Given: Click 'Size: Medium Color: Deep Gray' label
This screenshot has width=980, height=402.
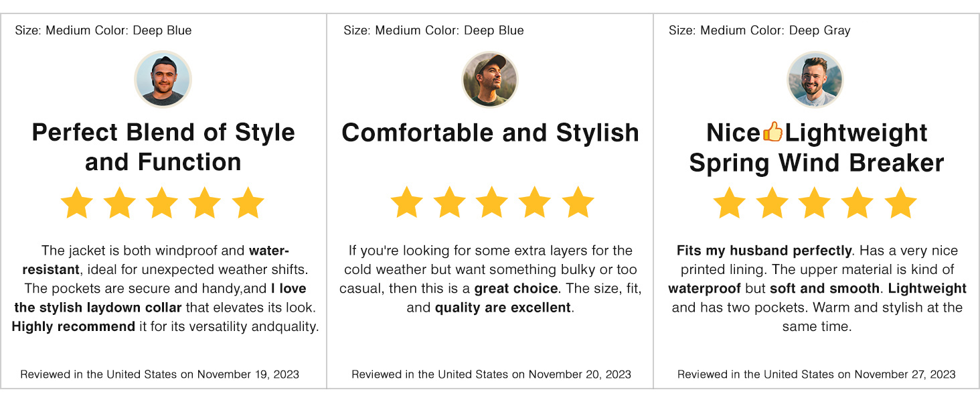Looking at the screenshot, I should [759, 30].
